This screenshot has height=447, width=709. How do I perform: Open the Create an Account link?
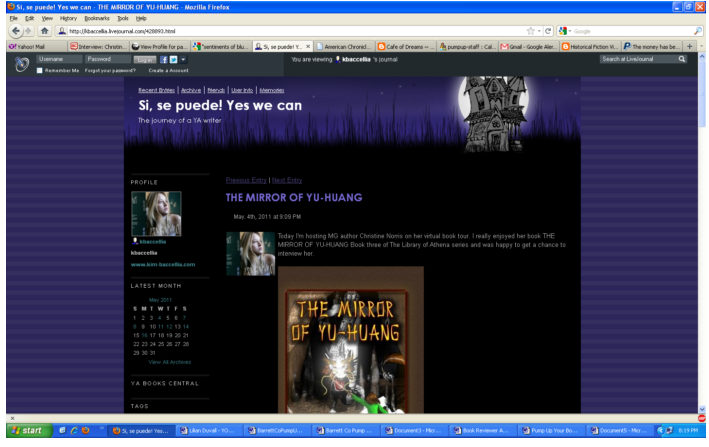click(x=168, y=71)
